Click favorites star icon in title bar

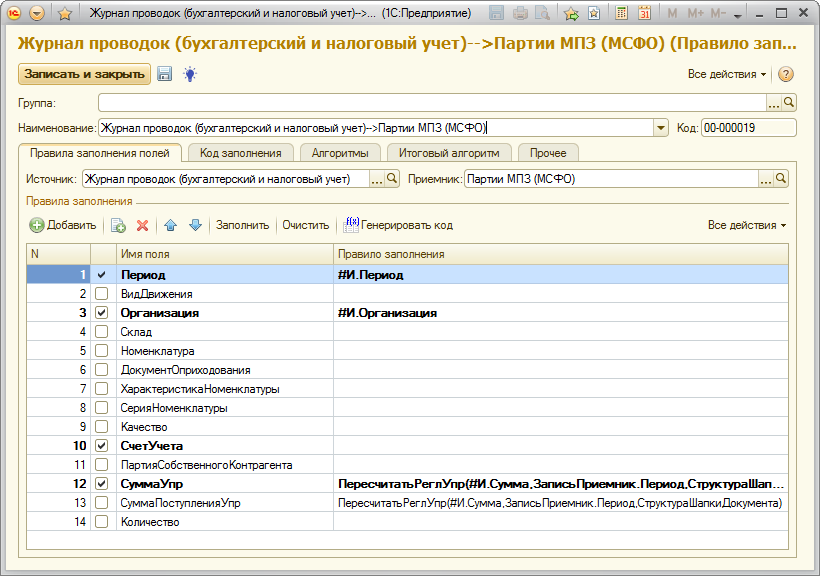coord(65,14)
